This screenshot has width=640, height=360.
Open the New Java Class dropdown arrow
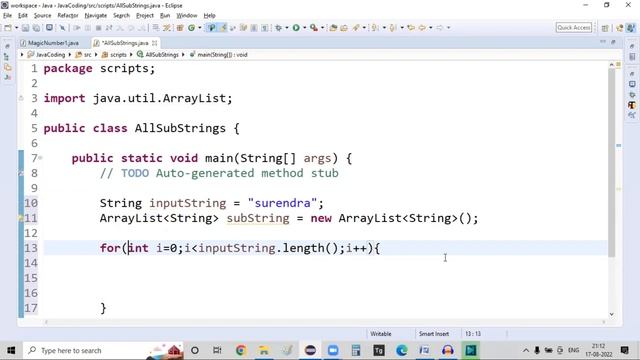click(200, 28)
